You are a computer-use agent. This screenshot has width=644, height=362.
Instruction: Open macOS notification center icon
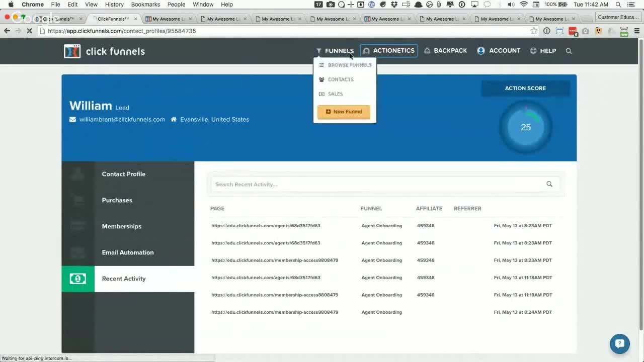(x=631, y=5)
